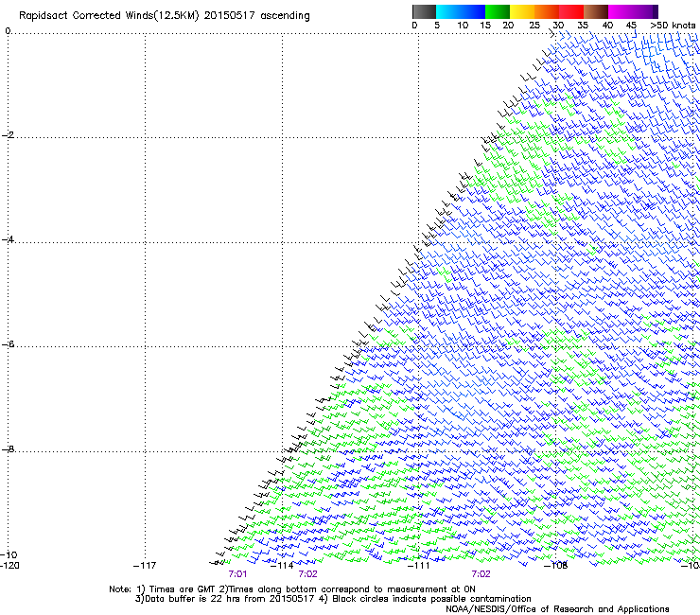The width and height of the screenshot is (700, 615).
Task: Click the '7:02' time label between -111 and -108
Action: pos(481,574)
